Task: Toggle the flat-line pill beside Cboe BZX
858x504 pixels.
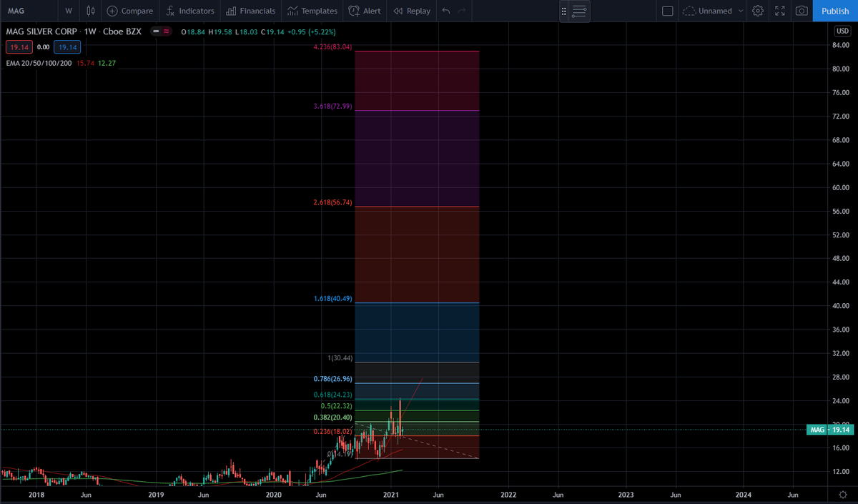Action: coord(157,31)
